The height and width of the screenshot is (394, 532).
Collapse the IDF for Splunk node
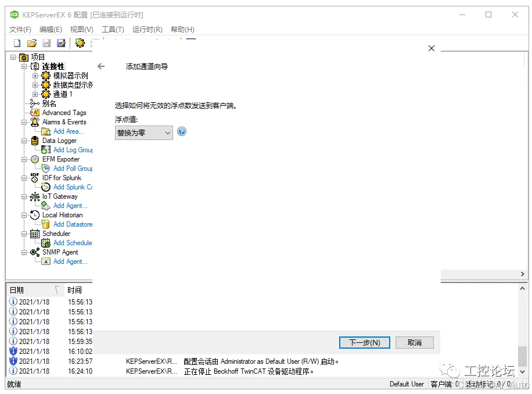(24, 178)
